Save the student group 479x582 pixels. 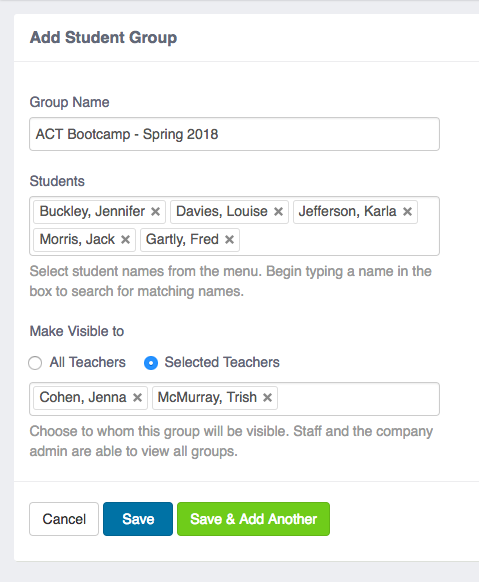tap(138, 519)
